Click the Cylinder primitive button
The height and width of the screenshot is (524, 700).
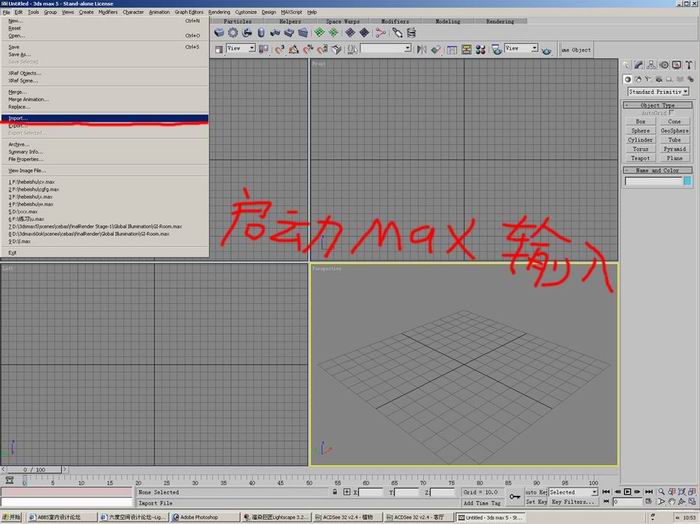point(640,140)
